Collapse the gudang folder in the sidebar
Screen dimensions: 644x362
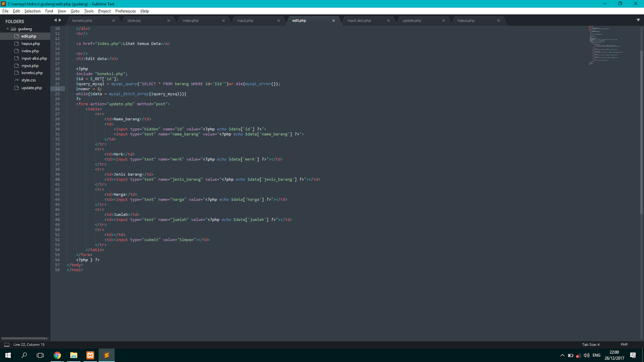coord(7,29)
